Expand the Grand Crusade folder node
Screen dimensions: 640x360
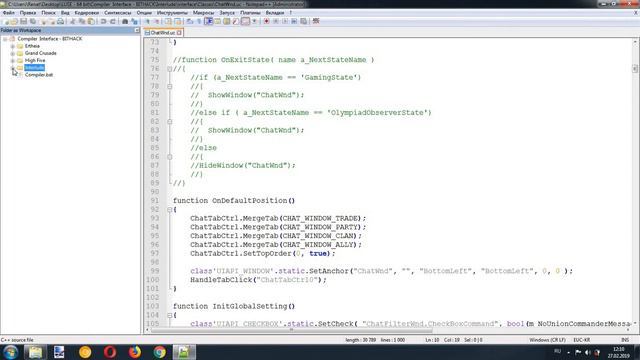[x=13, y=53]
